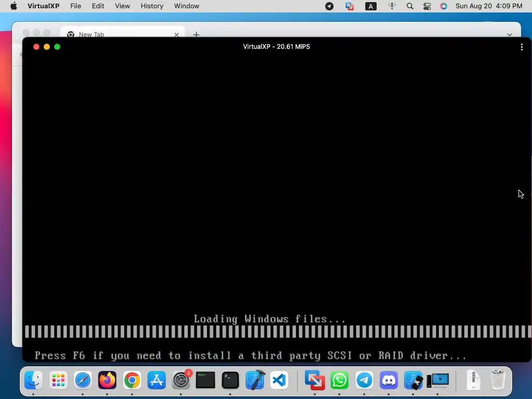Image resolution: width=532 pixels, height=399 pixels.
Task: Click the location arrow menu bar icon
Action: 329,6
